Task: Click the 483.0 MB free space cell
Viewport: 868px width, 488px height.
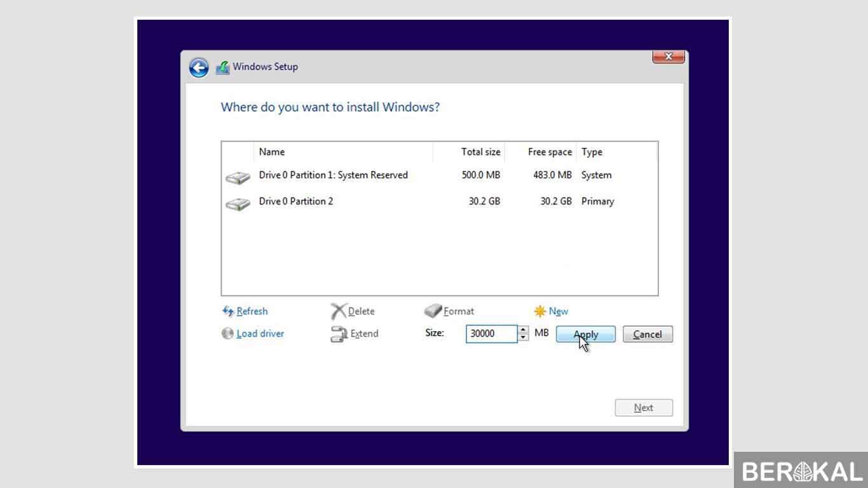Action: (552, 175)
